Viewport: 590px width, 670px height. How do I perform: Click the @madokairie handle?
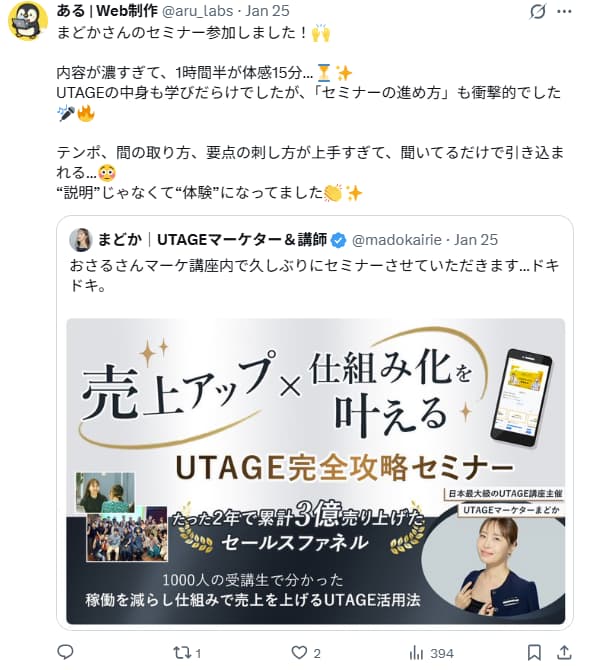(396, 240)
